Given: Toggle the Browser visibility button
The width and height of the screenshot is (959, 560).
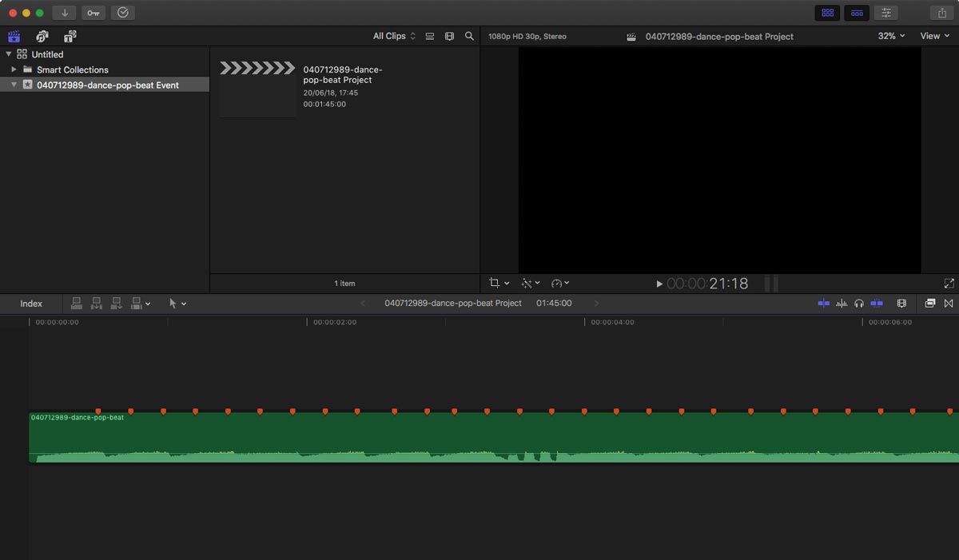Looking at the screenshot, I should [x=827, y=13].
